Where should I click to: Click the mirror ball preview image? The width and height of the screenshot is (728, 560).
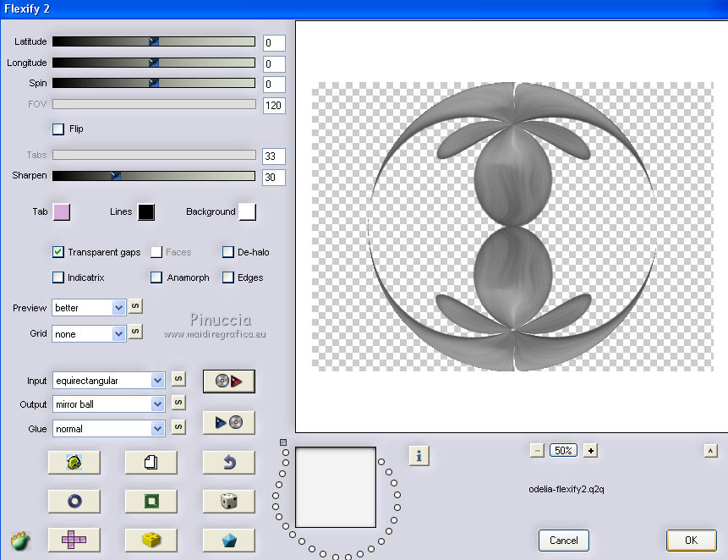(x=512, y=227)
